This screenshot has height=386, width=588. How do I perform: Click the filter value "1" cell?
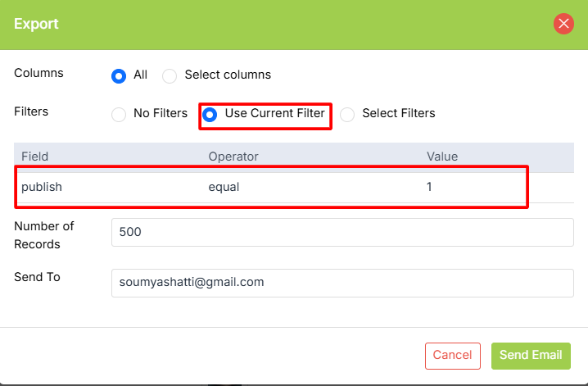tap(429, 187)
